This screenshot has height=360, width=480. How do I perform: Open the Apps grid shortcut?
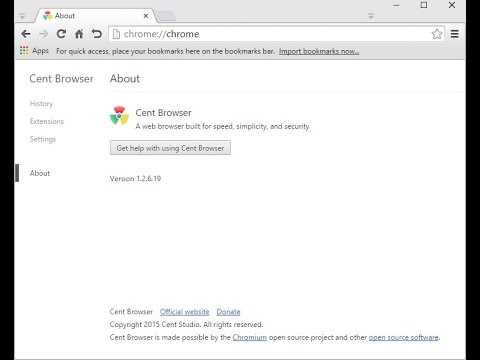[34, 51]
